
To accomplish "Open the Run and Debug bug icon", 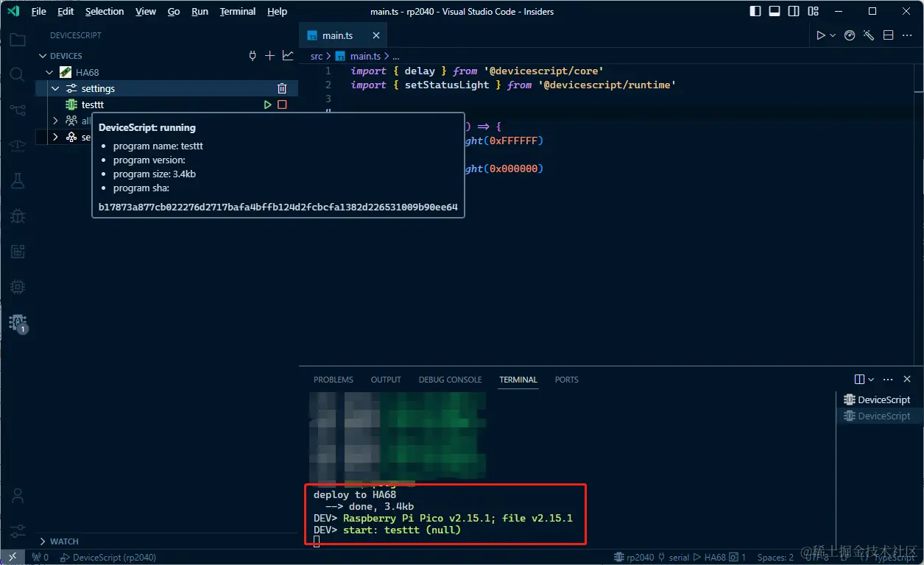I will [x=17, y=216].
